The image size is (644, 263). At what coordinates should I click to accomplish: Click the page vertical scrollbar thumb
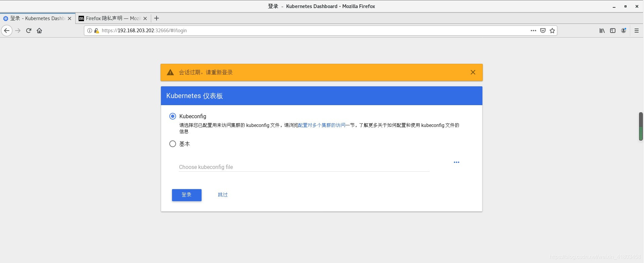(641, 126)
